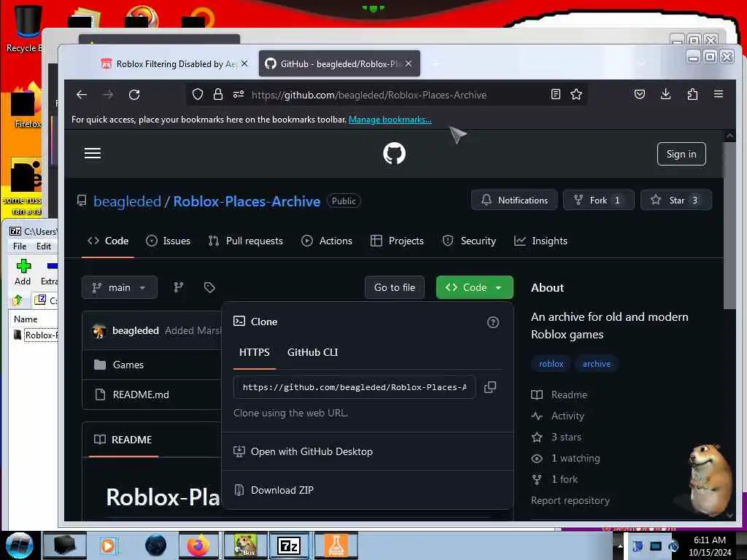This screenshot has height=560, width=747.
Task: Toggle reader view icon
Action: click(555, 94)
